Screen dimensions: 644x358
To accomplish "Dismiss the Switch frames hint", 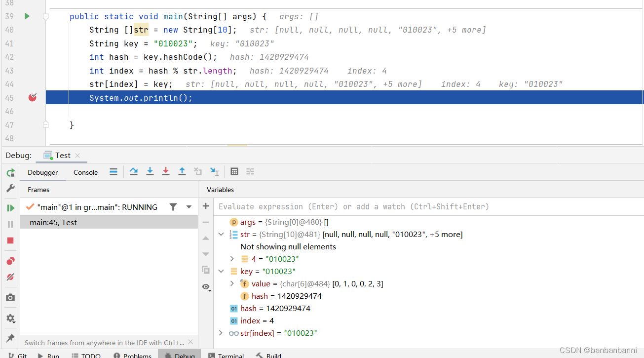I will tap(191, 343).
